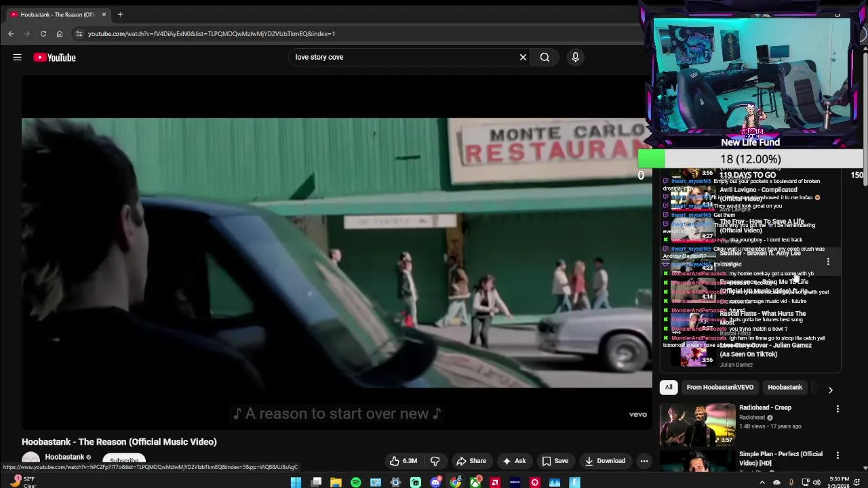Switch to Chrome on the taskbar
868x488 pixels.
point(455,483)
